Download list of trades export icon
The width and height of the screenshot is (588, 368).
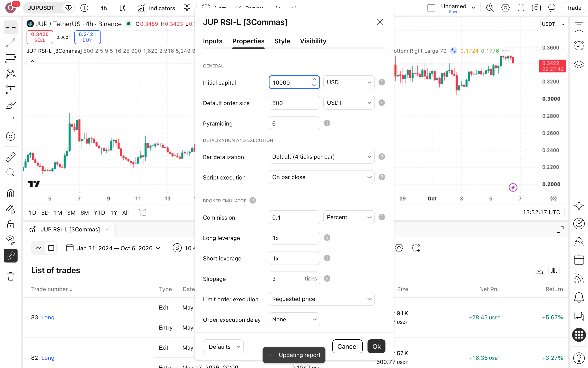tap(539, 270)
